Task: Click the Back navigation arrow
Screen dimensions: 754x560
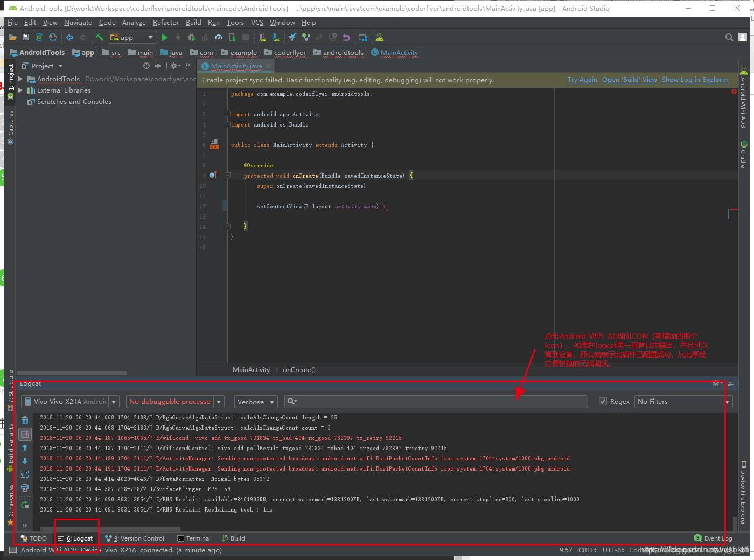Action: click(69, 38)
